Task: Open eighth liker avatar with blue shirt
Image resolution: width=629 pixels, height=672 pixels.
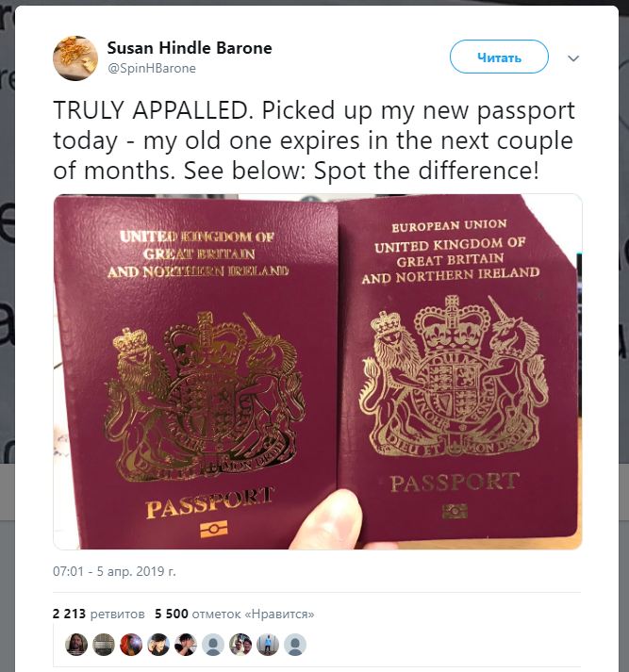Action: pos(268,645)
